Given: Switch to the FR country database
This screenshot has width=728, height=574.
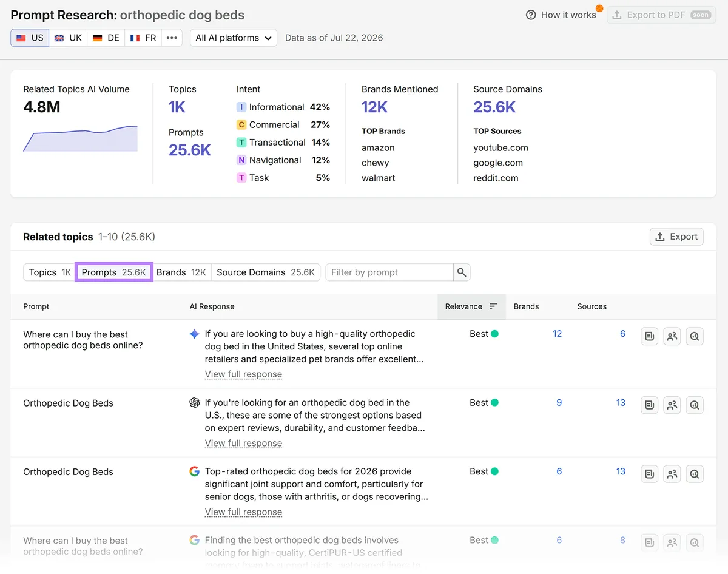Looking at the screenshot, I should pos(143,38).
